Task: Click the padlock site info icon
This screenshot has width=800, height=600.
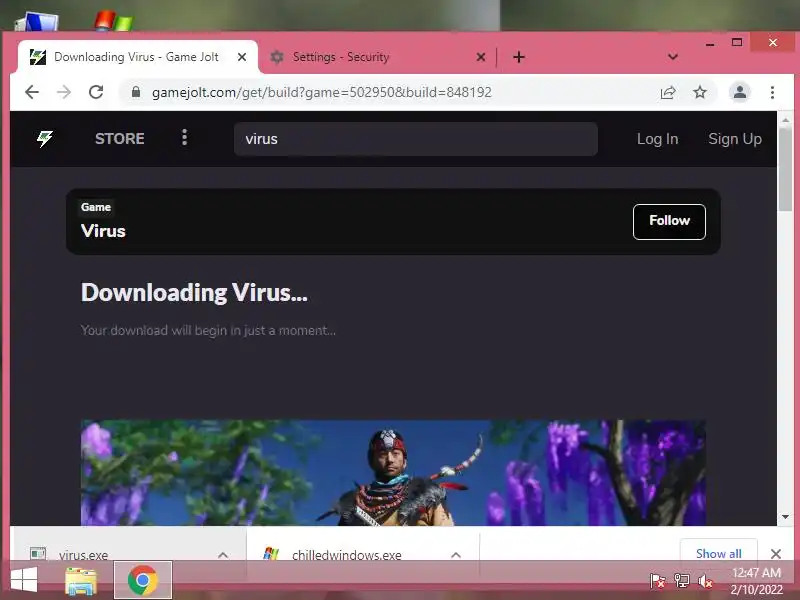Action: [x=136, y=92]
